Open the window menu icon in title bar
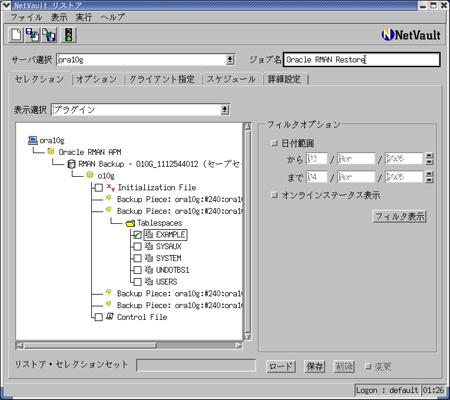 [x=6, y=5]
